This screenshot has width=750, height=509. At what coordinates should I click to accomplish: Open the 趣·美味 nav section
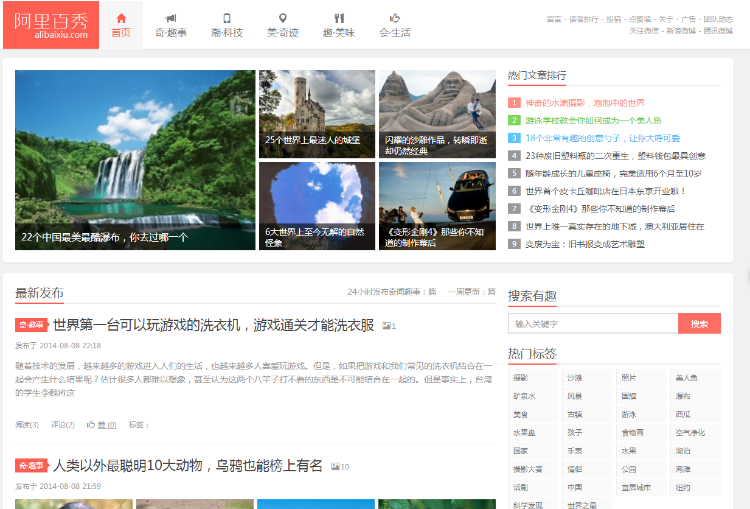point(339,25)
